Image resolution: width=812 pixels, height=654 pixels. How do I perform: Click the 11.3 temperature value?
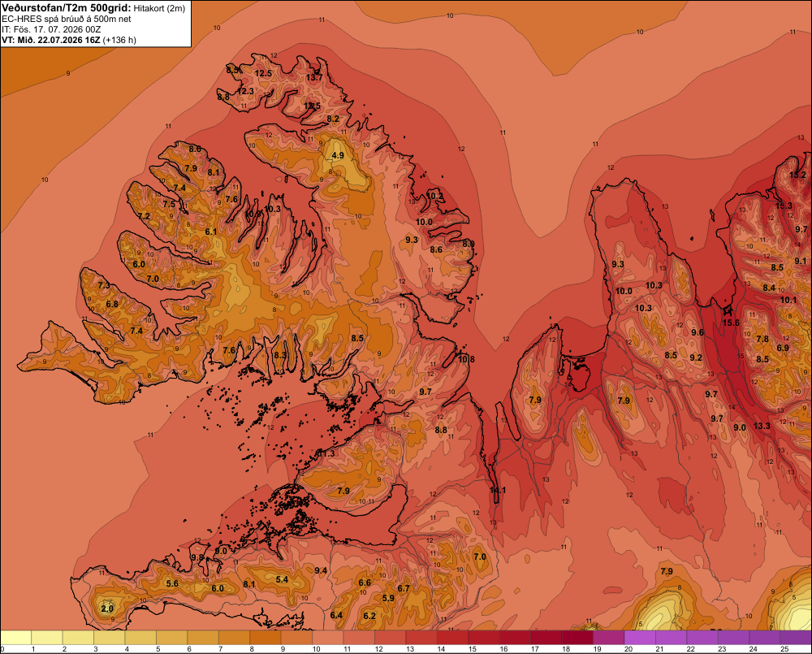(x=326, y=454)
